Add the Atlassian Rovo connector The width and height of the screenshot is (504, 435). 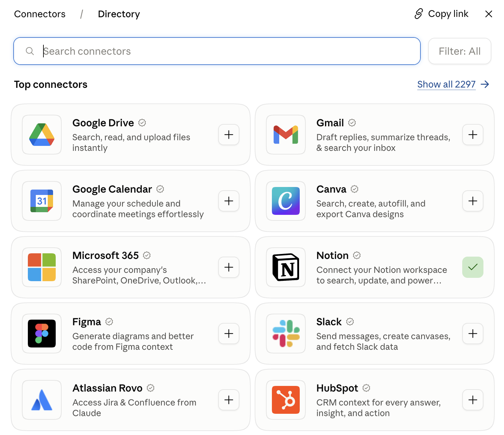click(229, 400)
